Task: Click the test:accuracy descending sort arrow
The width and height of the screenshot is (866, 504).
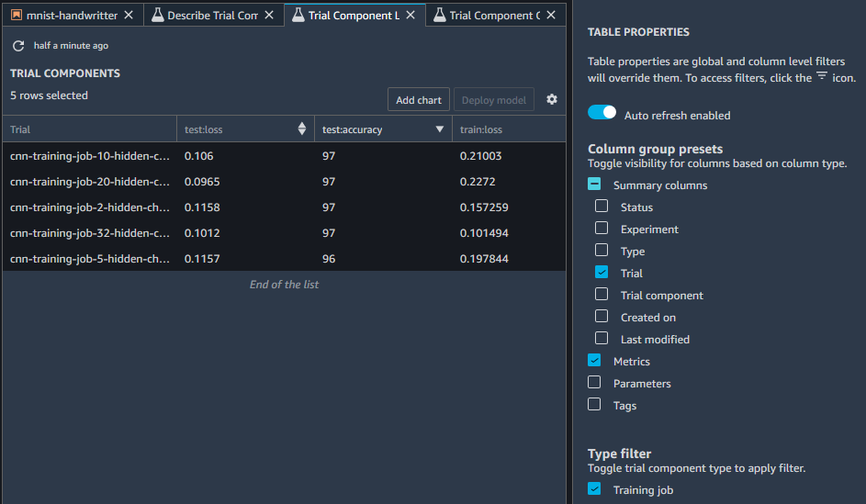Action: [440, 129]
